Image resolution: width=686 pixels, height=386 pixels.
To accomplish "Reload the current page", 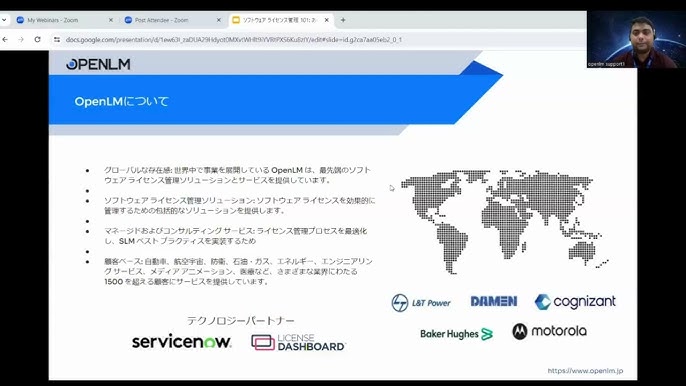I will (38, 39).
